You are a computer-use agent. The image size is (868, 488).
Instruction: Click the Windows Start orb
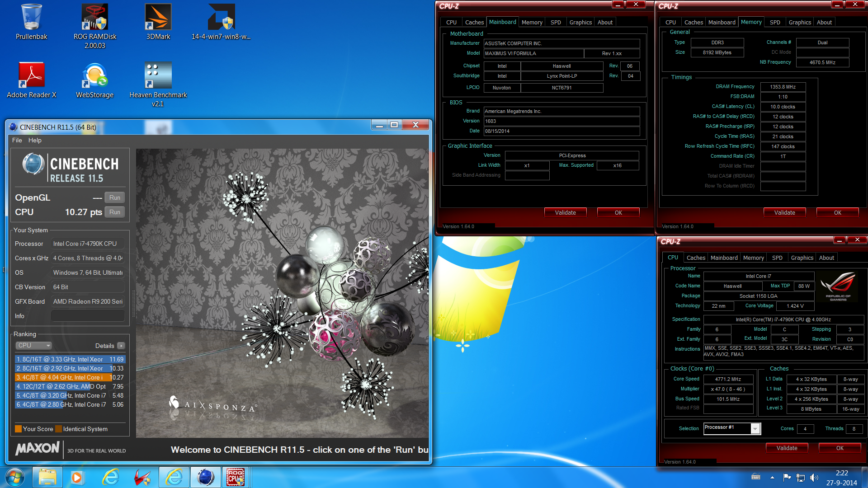point(14,477)
